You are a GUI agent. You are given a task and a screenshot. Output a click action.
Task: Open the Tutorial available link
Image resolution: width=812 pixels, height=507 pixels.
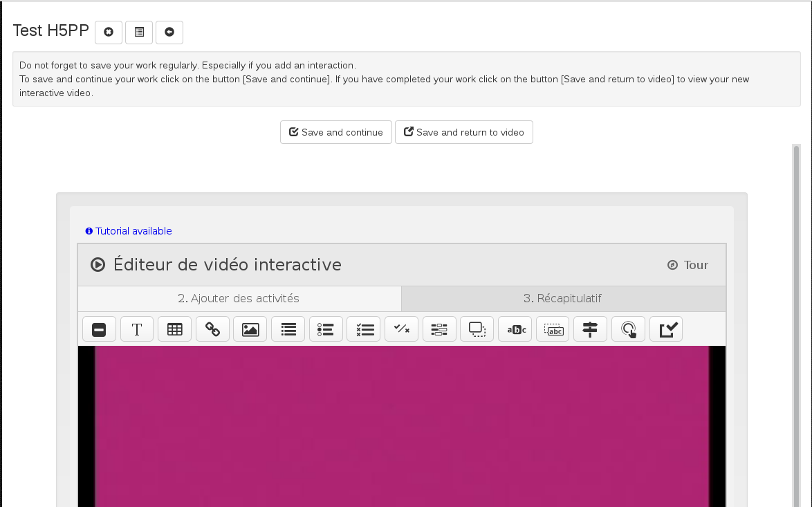(x=133, y=231)
